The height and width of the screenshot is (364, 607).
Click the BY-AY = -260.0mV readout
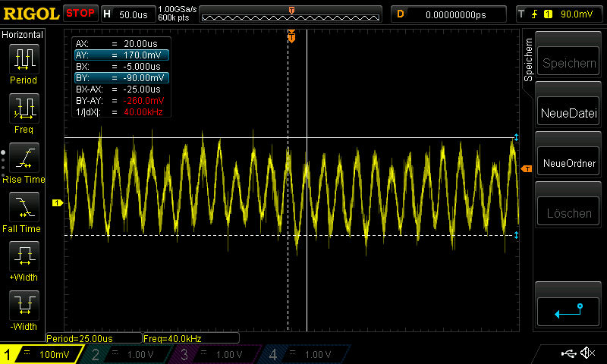point(121,101)
